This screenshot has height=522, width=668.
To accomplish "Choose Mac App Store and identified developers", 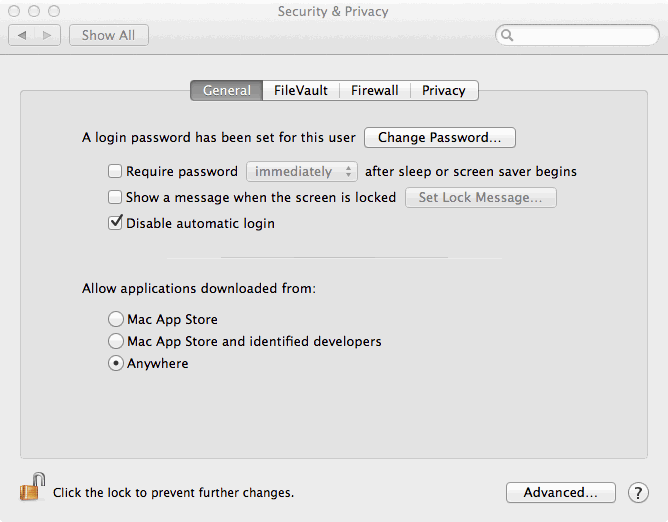I will [116, 341].
